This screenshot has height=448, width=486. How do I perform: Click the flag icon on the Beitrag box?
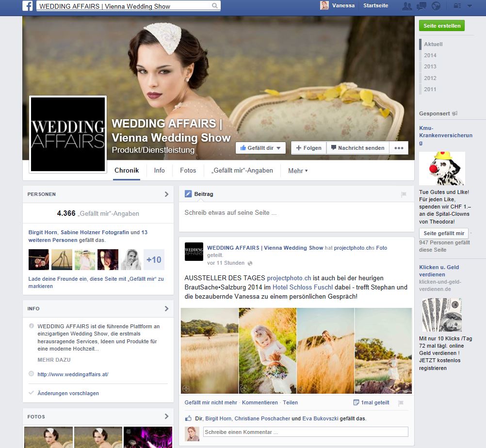tap(404, 194)
